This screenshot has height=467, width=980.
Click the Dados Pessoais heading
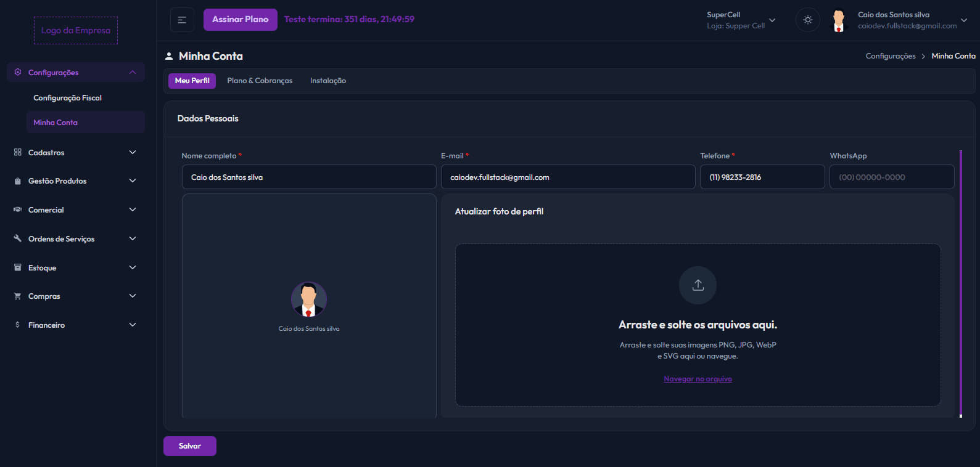point(208,118)
